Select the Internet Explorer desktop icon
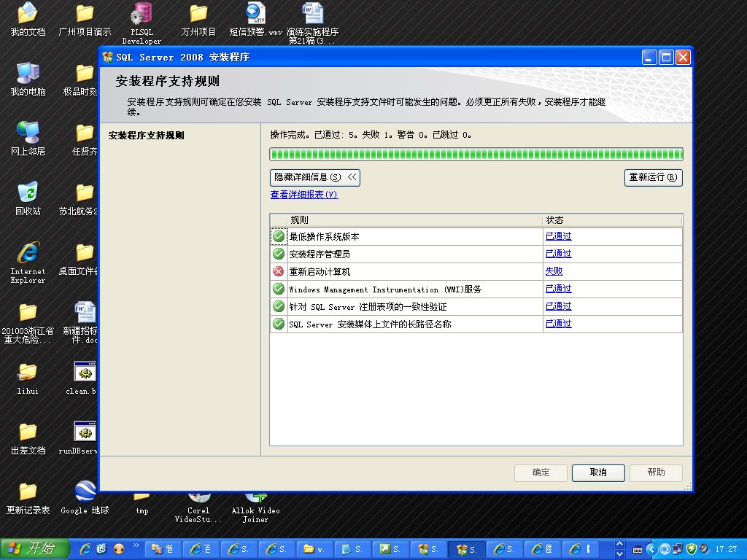Screen dimensions: 747x560 (28, 253)
